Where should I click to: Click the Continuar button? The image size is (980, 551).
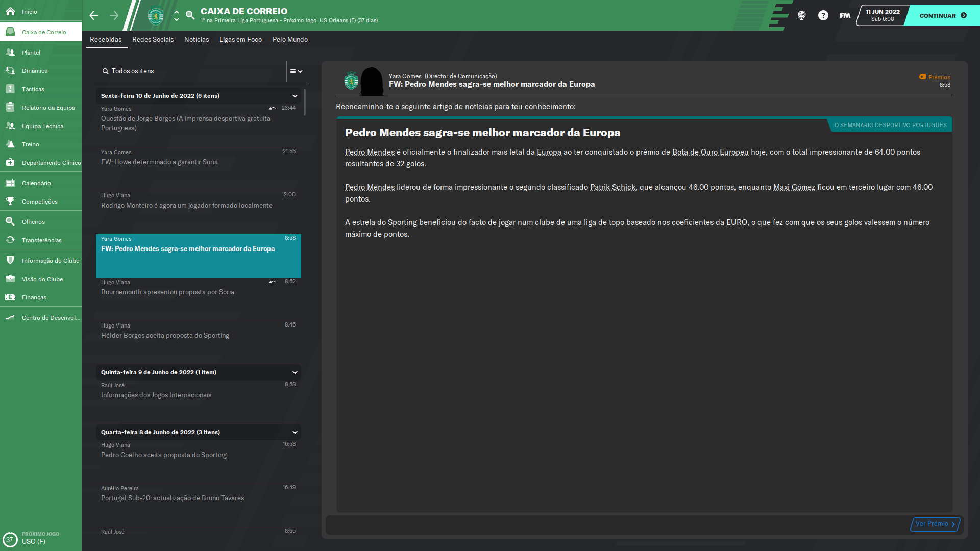tap(943, 15)
